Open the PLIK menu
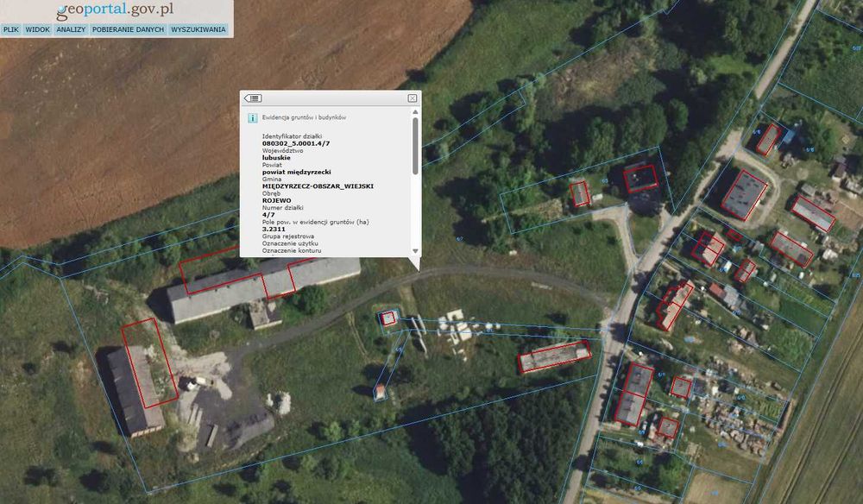This screenshot has height=504, width=863. tap(11, 29)
